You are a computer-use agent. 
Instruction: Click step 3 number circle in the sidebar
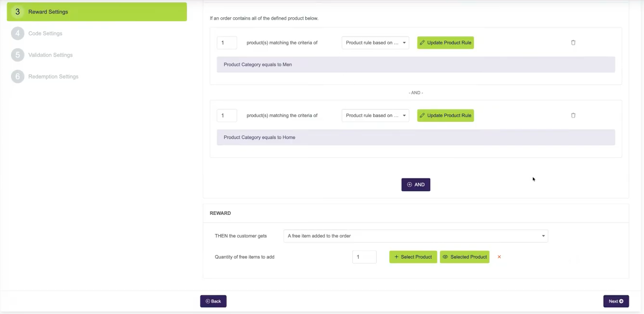tap(18, 12)
